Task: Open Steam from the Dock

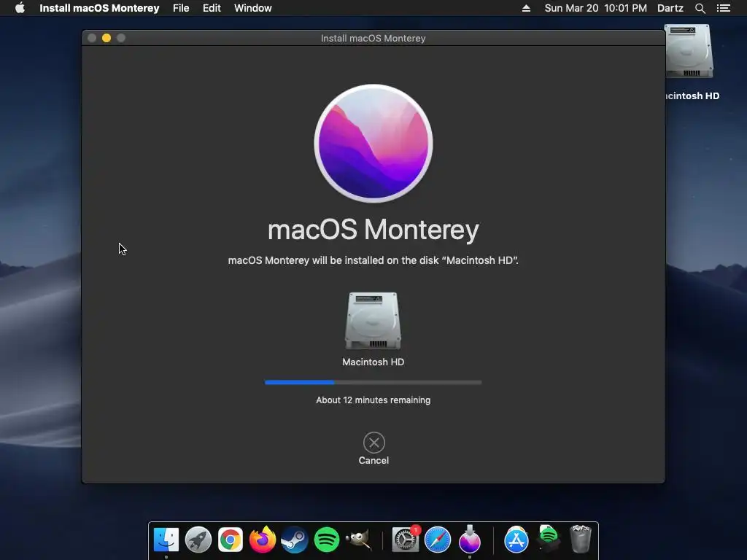Action: (295, 540)
